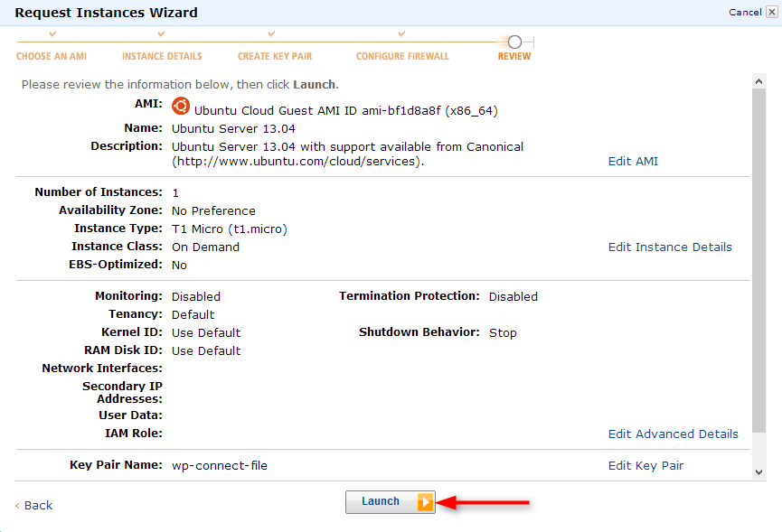Image resolution: width=782 pixels, height=532 pixels.
Task: Go to the Instance Details step
Action: tap(162, 56)
